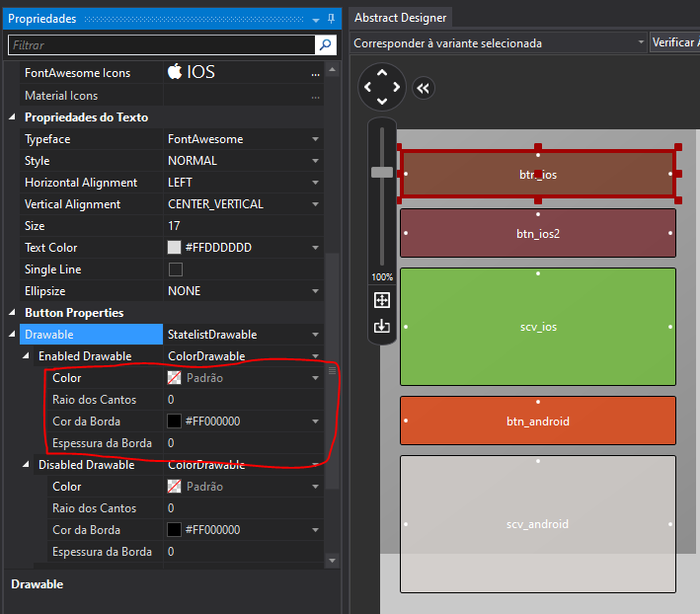The image size is (700, 614).
Task: Open Disabled Drawable Color dropdown arrow
Action: pos(315,487)
